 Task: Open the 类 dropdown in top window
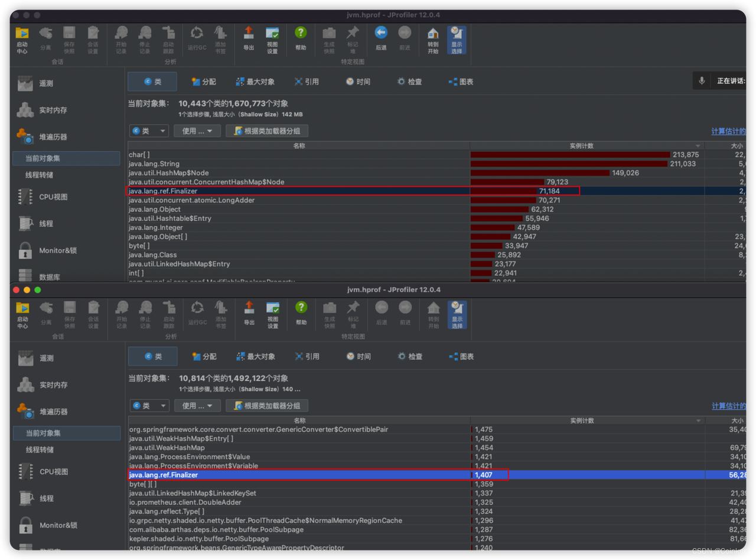pyautogui.click(x=149, y=131)
